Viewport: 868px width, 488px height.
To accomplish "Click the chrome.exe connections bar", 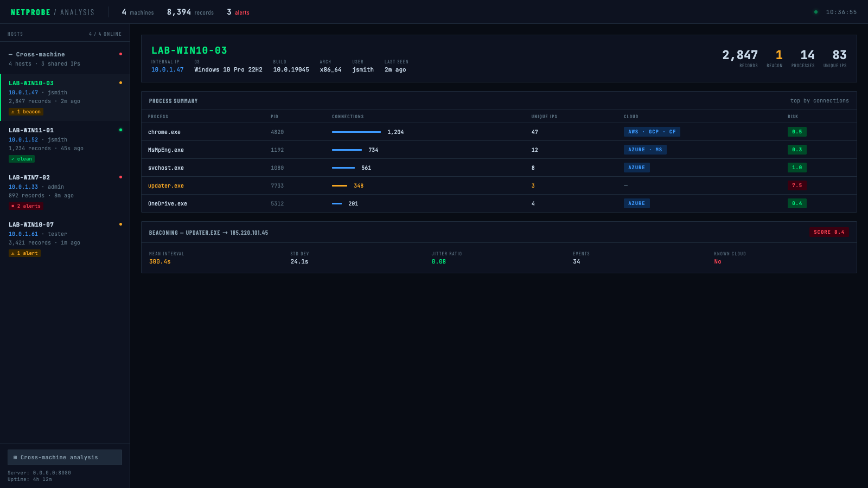I will pos(356,132).
